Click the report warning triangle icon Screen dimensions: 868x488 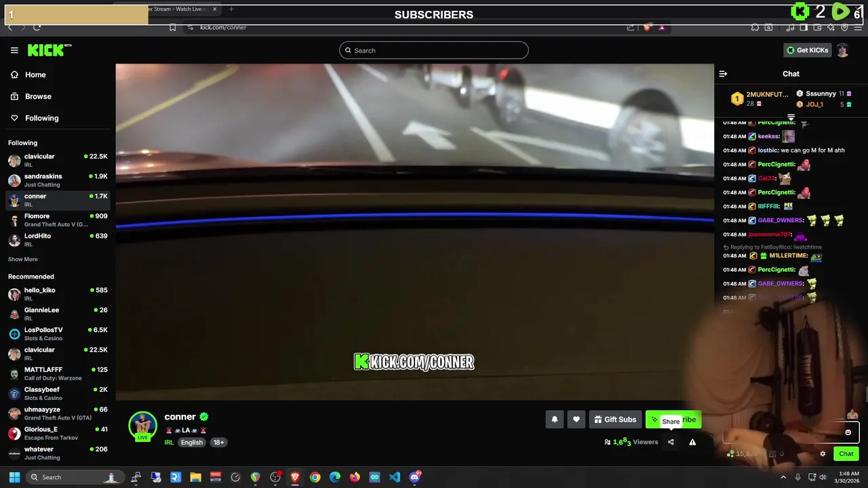coord(692,442)
